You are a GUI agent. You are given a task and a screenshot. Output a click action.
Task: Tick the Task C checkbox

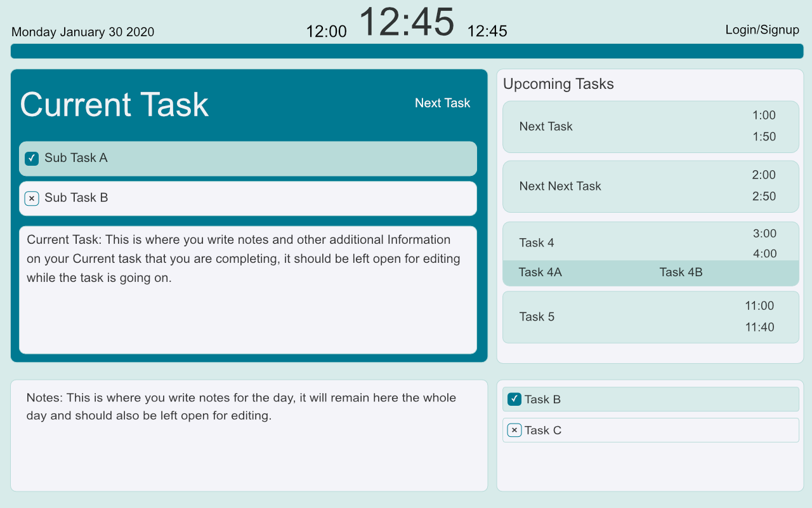pos(514,431)
